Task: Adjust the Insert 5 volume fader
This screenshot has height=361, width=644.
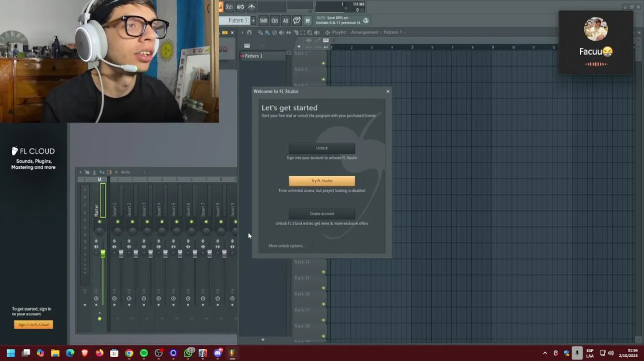Action: tap(180, 254)
